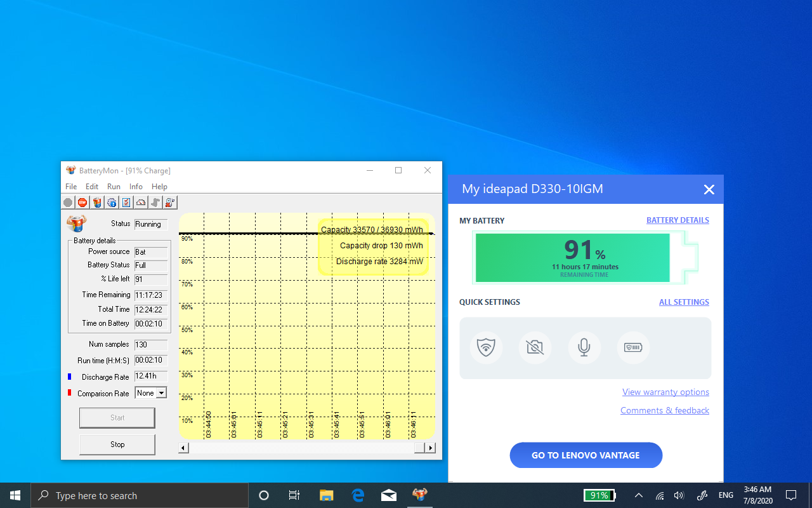Viewport: 812px width, 508px height.
Task: Click the chart scrollbar right arrow
Action: tap(430, 448)
